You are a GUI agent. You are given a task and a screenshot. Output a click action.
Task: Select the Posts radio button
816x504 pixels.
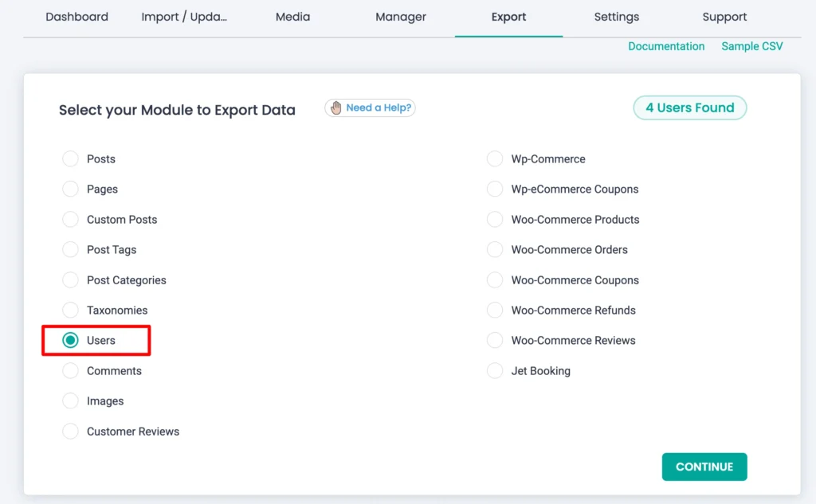[x=71, y=159]
